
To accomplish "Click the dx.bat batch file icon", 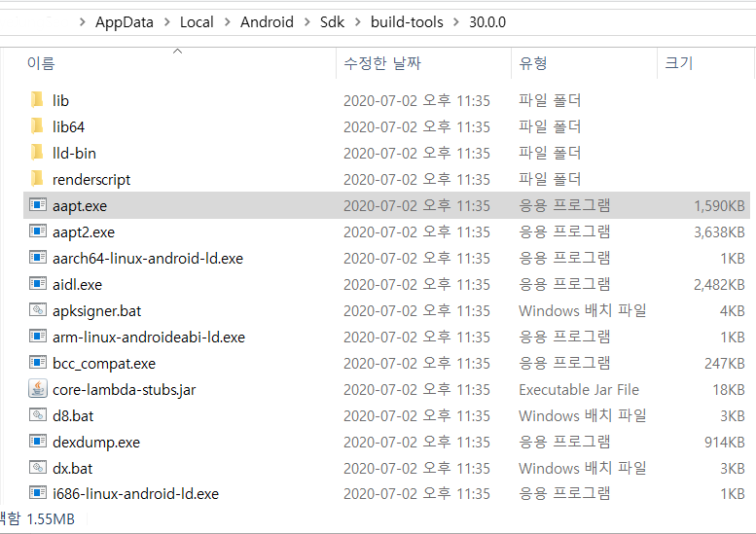I will click(38, 468).
